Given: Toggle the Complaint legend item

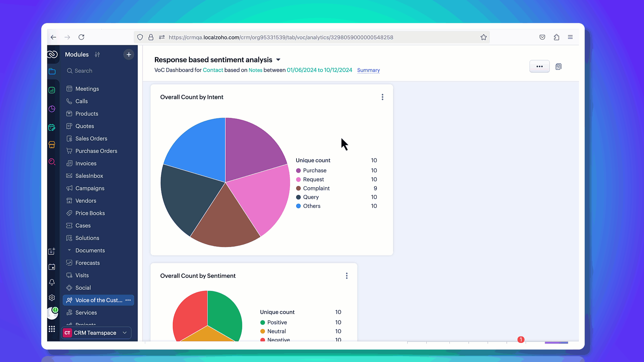Looking at the screenshot, I should coord(316,188).
